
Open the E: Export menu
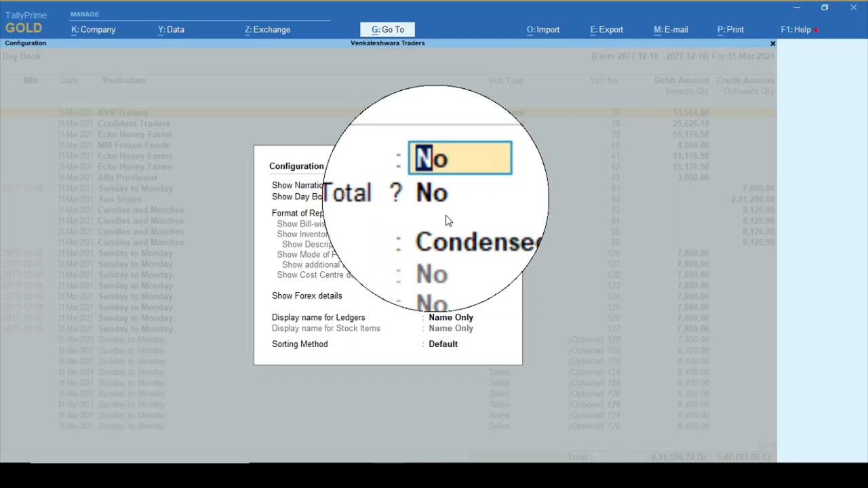pos(606,30)
